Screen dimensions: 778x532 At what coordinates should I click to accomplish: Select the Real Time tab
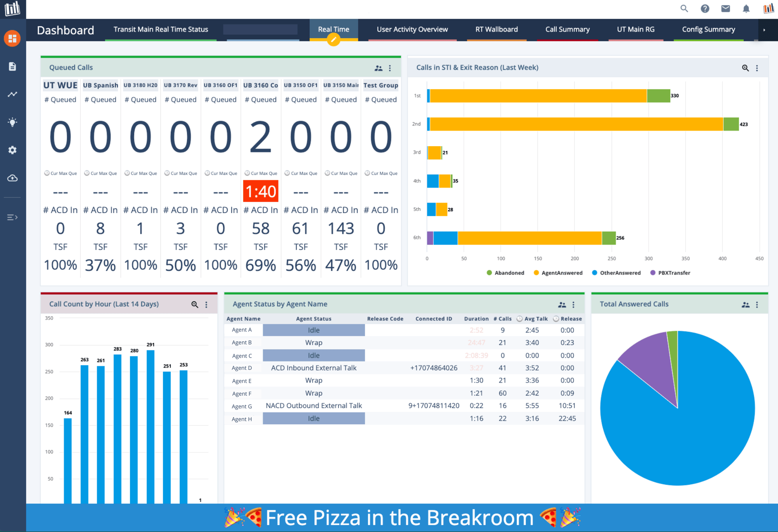click(x=333, y=30)
